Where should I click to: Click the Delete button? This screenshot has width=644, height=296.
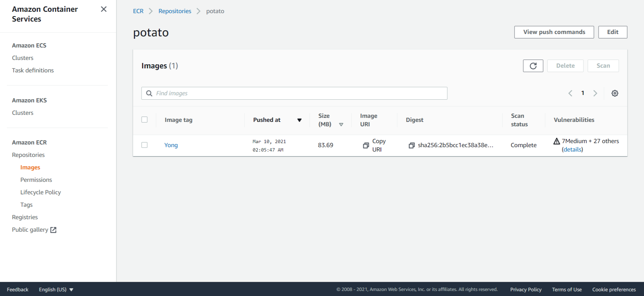(x=565, y=66)
